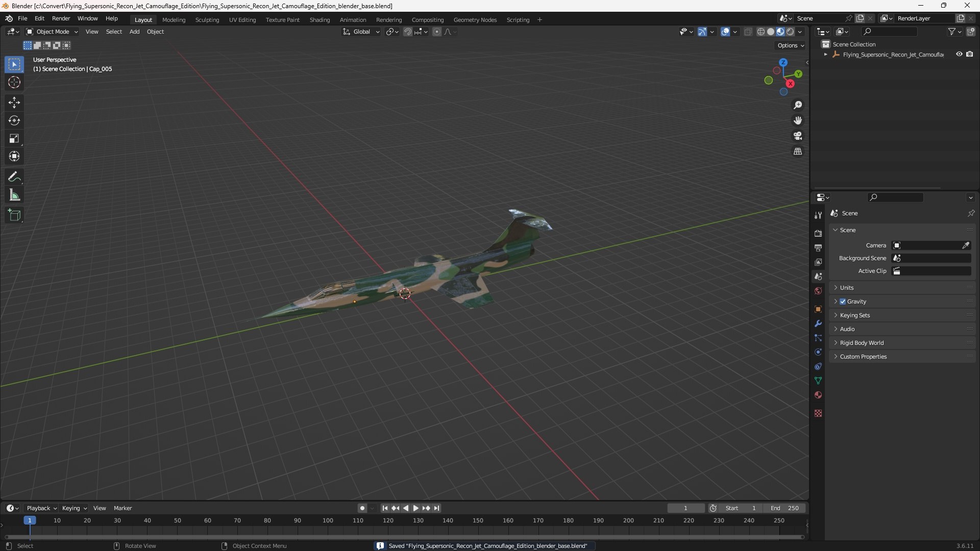Switch to solid viewport shading

[x=771, y=32]
